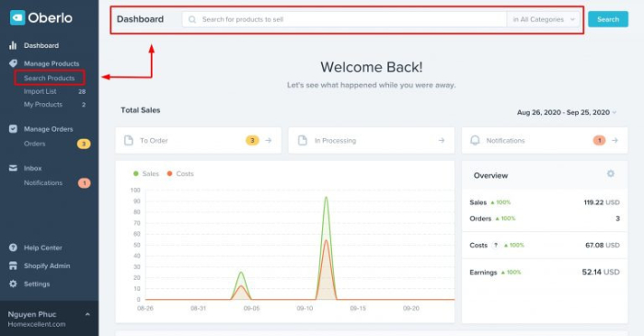Viewport: 644px width, 336px height.
Task: Follow the Notifications card arrow
Action: [x=615, y=141]
